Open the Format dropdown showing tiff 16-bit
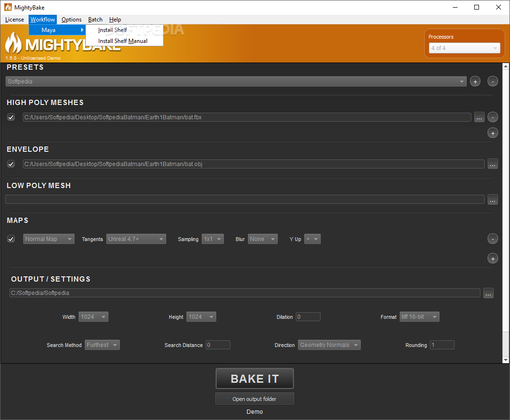The height and width of the screenshot is (420, 510). pyautogui.click(x=419, y=317)
